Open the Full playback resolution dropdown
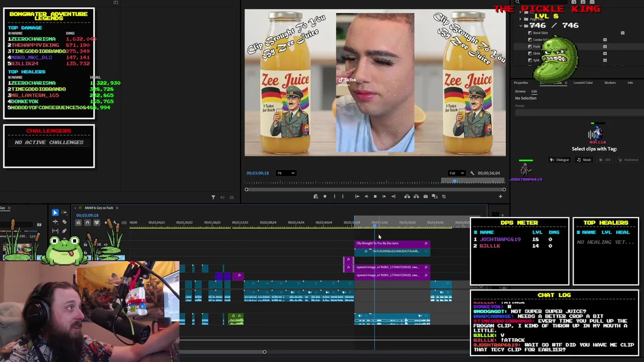 point(456,173)
